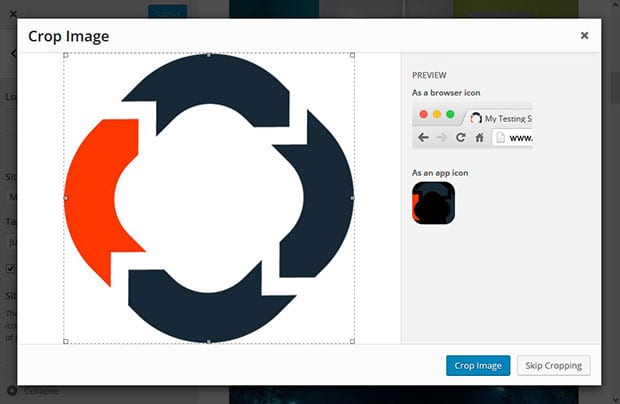Viewport: 620px width, 404px height.
Task: Click the 'As a browser icon' label
Action: point(446,93)
